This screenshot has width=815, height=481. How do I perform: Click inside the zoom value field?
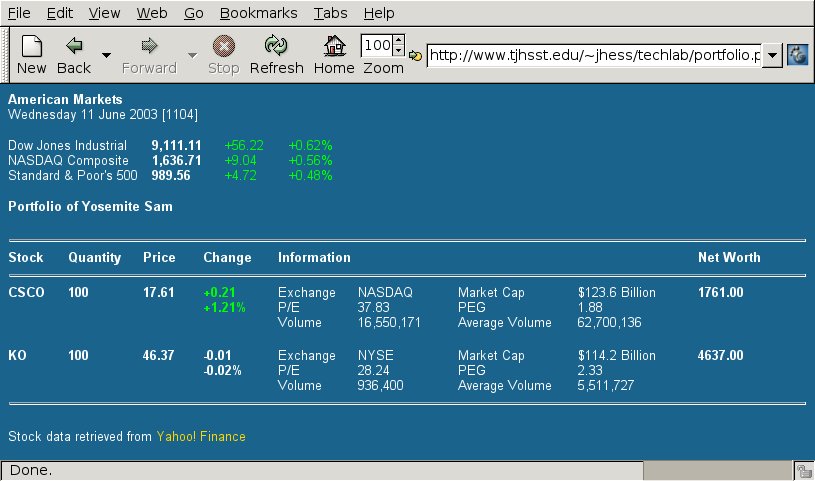pyautogui.click(x=377, y=45)
